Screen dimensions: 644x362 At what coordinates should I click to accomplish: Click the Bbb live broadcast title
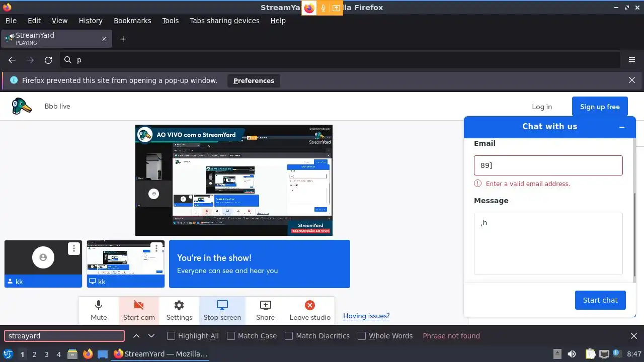(x=57, y=107)
